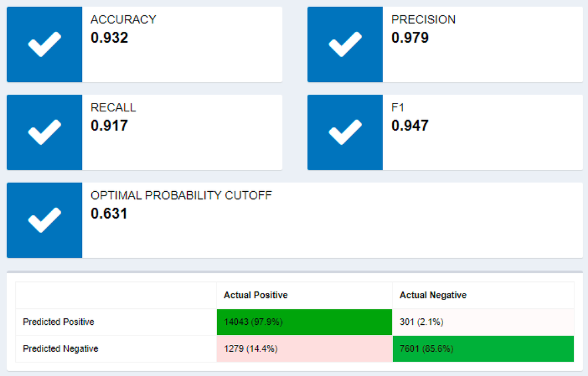This screenshot has width=588, height=376.
Task: Click the Predicted Positive row label
Action: tap(58, 322)
